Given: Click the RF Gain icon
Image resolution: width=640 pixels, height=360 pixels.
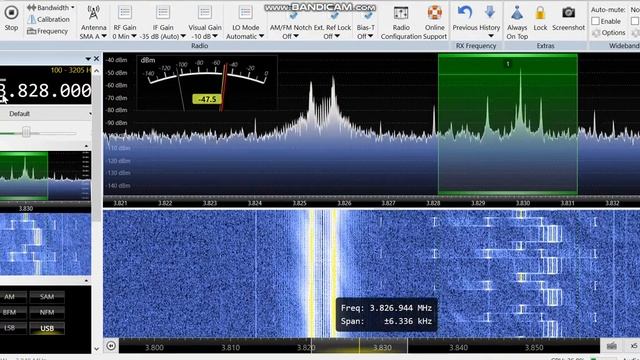Looking at the screenshot, I should (124, 12).
